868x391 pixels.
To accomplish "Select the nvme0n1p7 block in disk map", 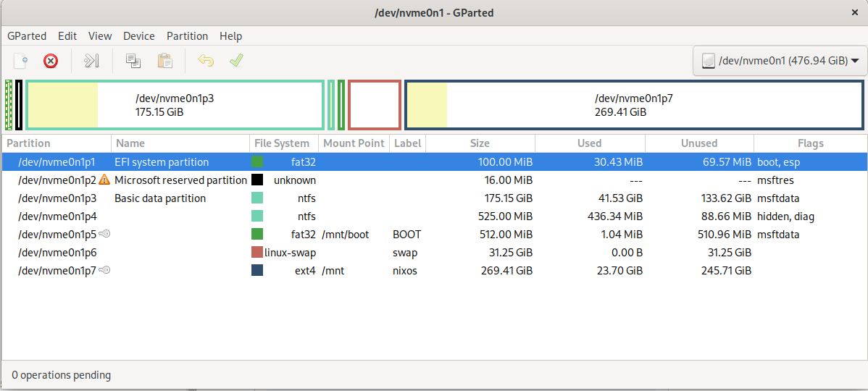I will pos(635,105).
